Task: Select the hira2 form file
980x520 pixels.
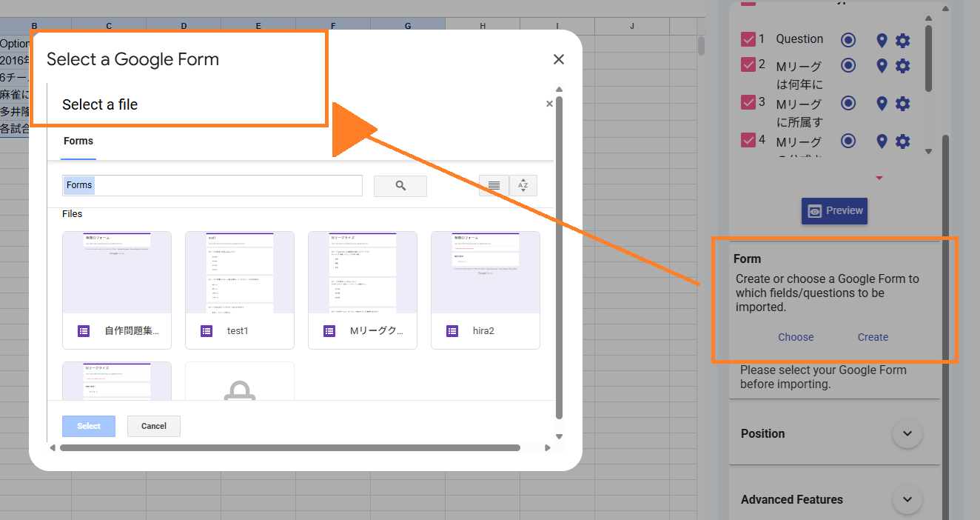Action: click(x=486, y=290)
